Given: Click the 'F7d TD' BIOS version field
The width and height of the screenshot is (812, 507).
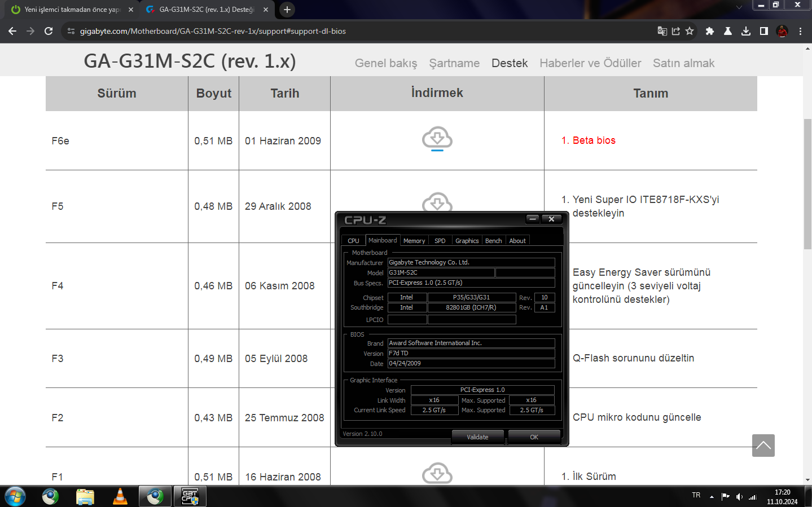Looking at the screenshot, I should point(471,354).
